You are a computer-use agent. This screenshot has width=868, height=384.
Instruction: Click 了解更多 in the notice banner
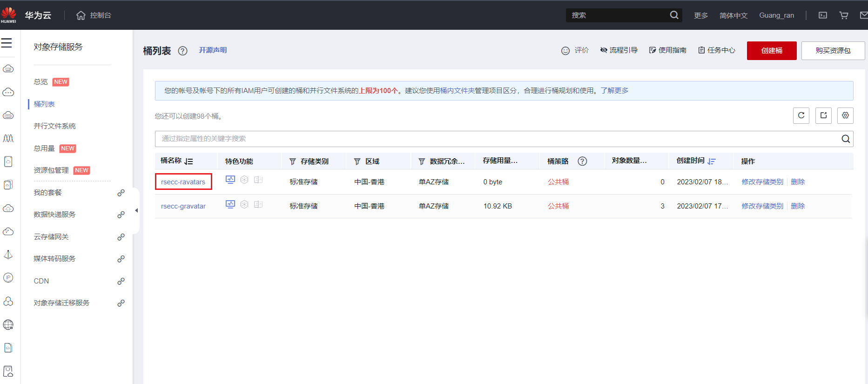(614, 91)
